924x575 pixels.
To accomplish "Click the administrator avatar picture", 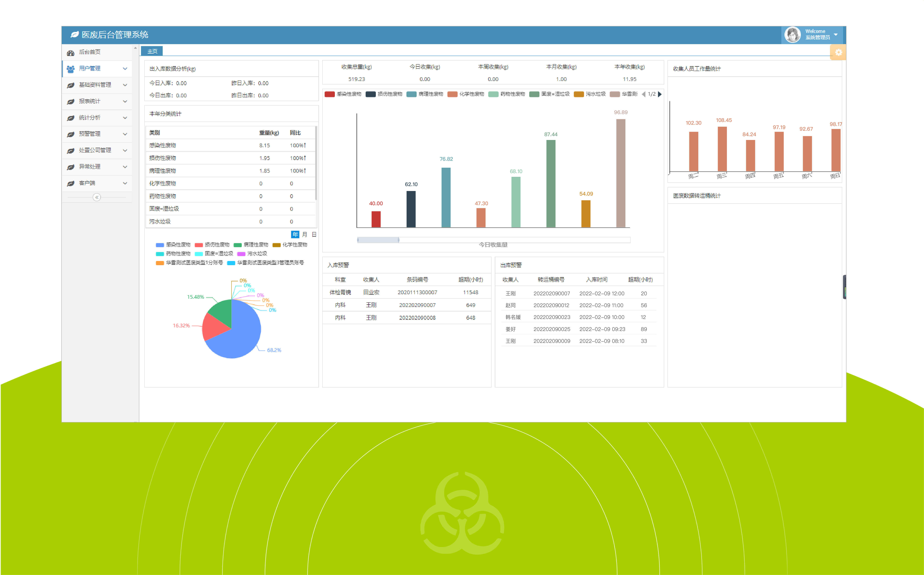I will coord(792,35).
